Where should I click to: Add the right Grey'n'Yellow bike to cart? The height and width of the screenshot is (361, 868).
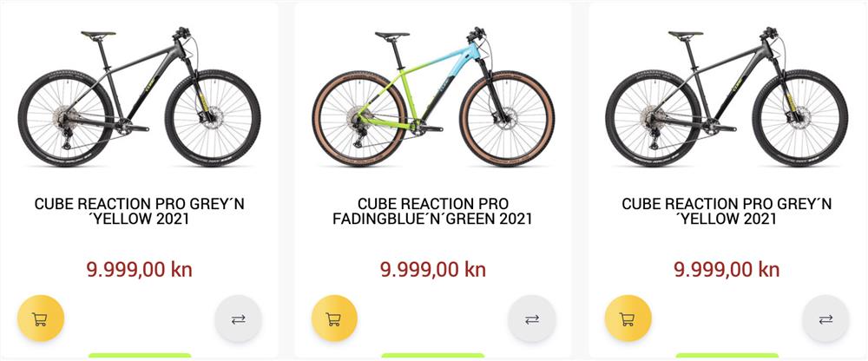(628, 318)
